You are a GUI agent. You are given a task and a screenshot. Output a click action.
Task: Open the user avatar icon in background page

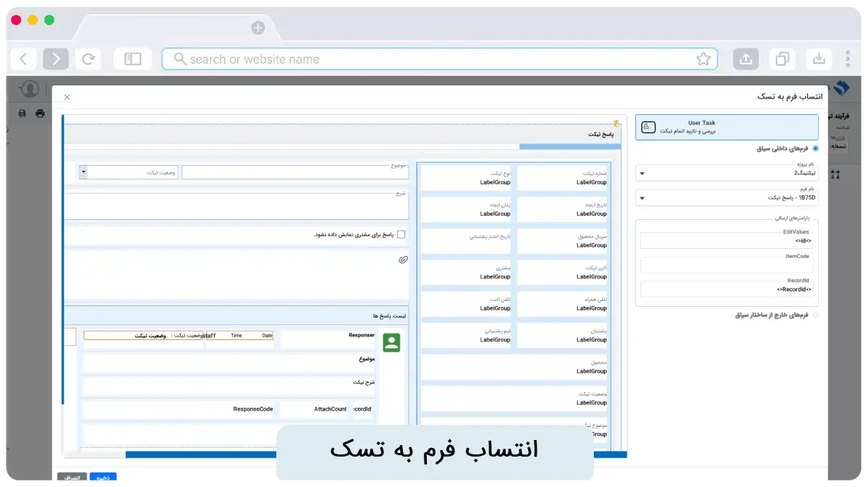pos(30,89)
